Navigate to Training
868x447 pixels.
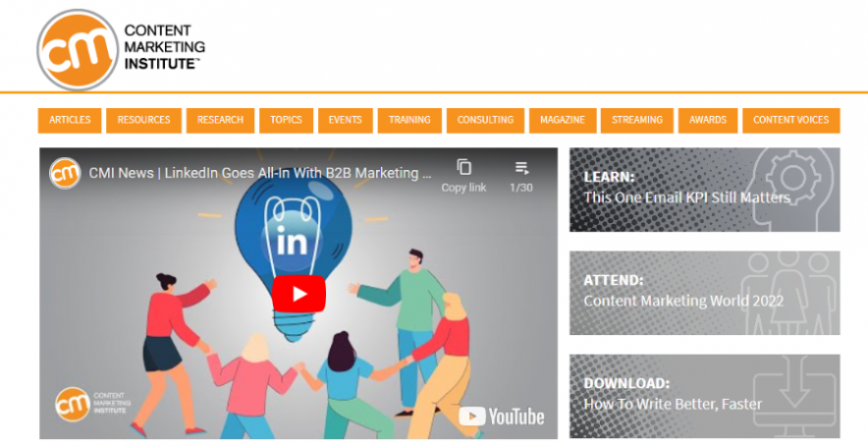(x=409, y=120)
